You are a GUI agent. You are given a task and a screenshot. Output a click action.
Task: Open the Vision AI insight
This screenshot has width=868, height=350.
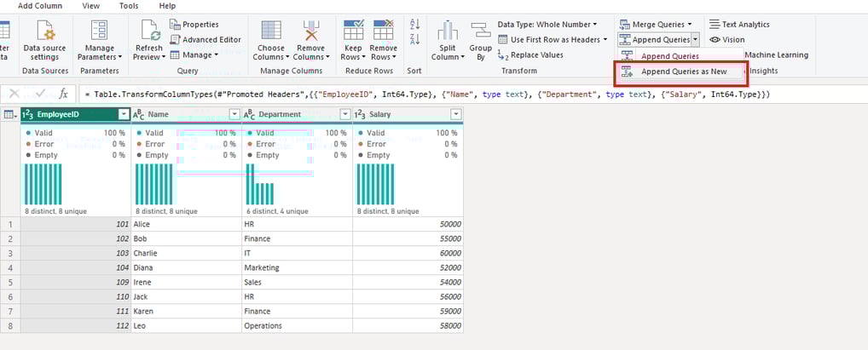[x=727, y=40]
